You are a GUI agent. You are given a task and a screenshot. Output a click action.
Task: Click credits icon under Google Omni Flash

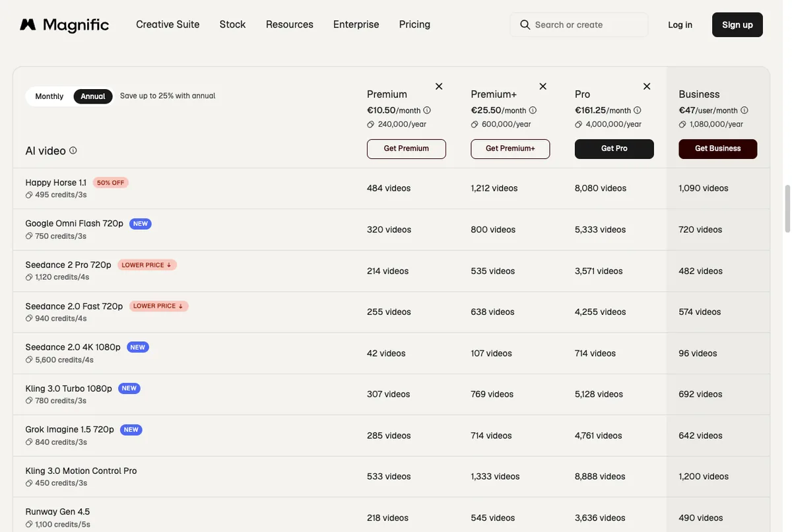(x=29, y=236)
